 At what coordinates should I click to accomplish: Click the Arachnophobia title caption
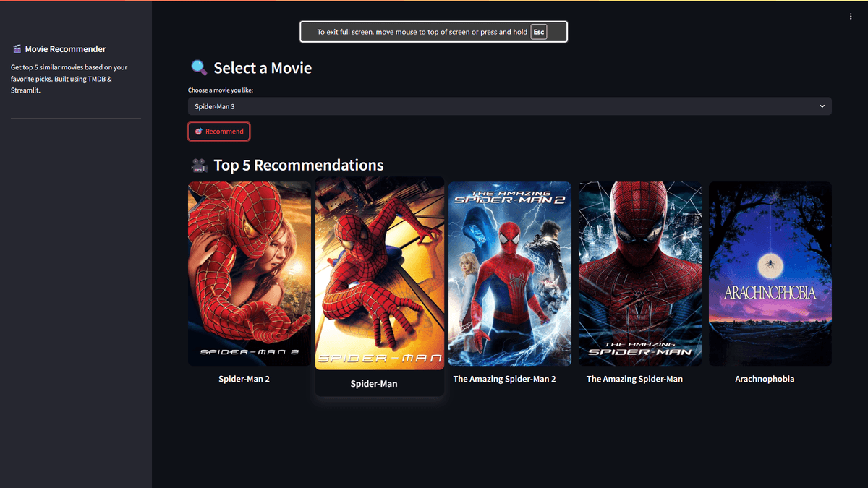[765, 379]
